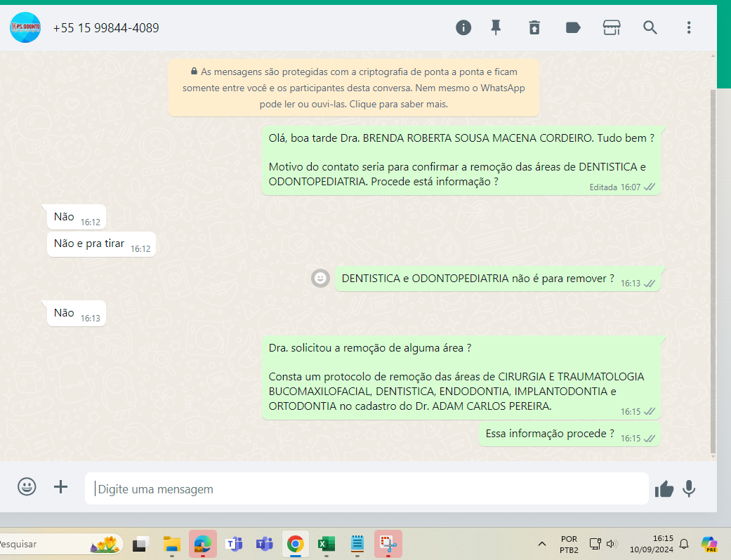731x560 pixels.
Task: Click the contact number +55 15 99844-4089
Action: click(106, 28)
